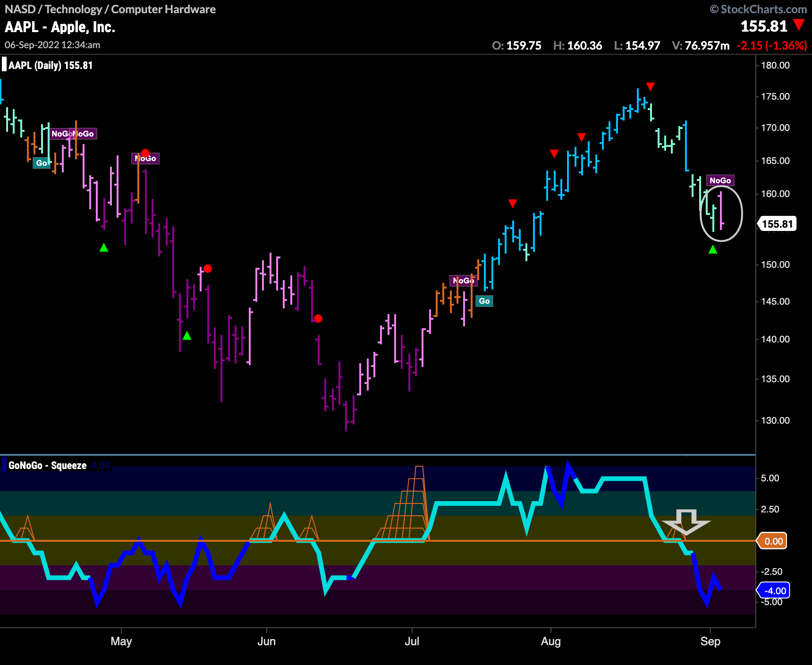
Task: Click the red circle in mid June
Action: click(x=318, y=319)
